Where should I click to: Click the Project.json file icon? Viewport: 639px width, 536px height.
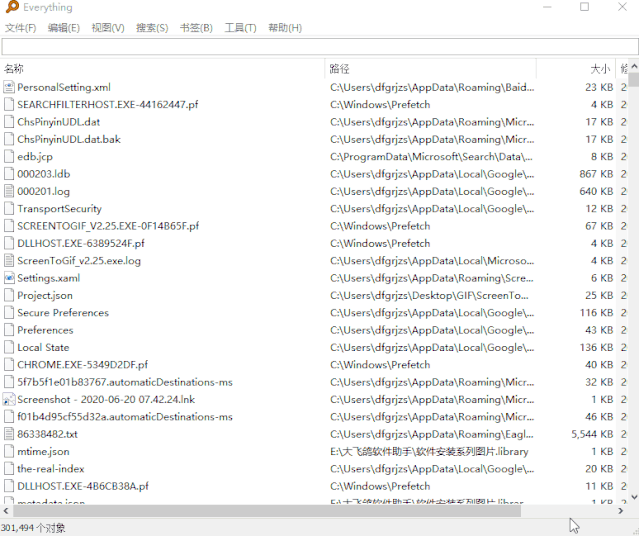click(9, 295)
